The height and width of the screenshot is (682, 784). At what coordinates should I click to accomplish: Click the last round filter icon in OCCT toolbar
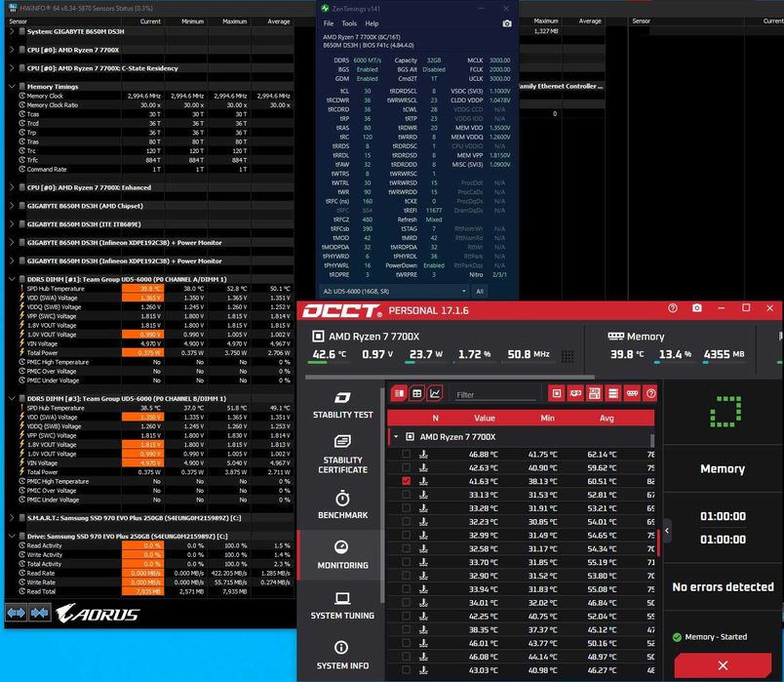650,394
